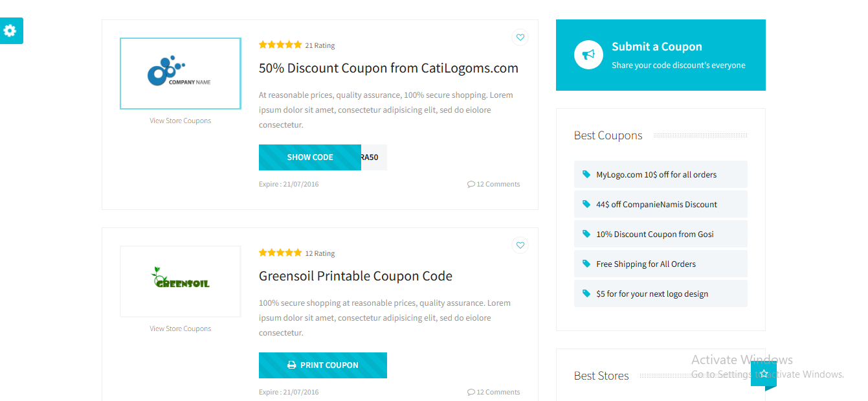
Task: Open Greensoil Printable Coupon Code title
Action: tap(355, 276)
